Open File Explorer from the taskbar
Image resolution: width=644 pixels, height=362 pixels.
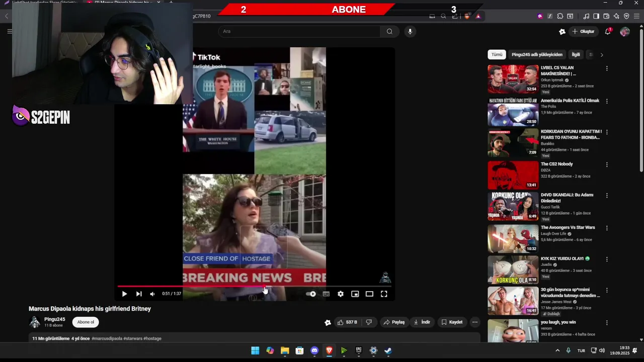[x=285, y=350]
